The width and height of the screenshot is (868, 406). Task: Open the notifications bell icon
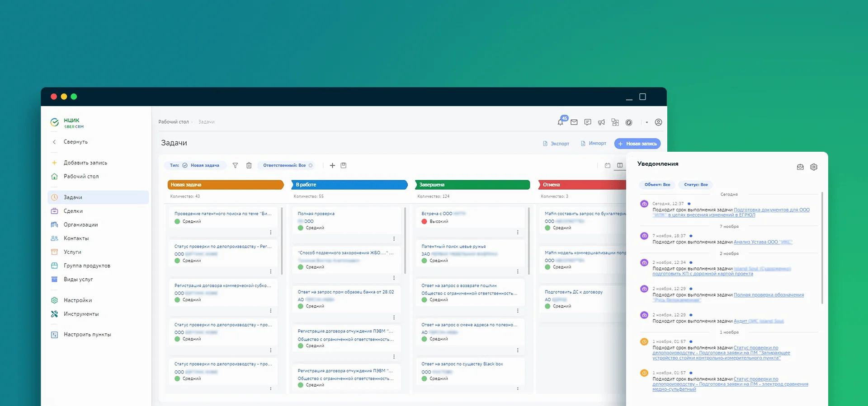[x=561, y=122]
